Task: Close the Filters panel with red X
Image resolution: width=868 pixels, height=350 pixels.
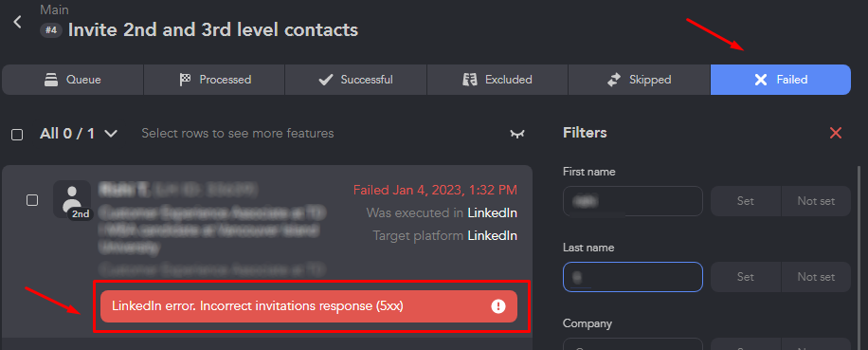Action: [x=836, y=133]
